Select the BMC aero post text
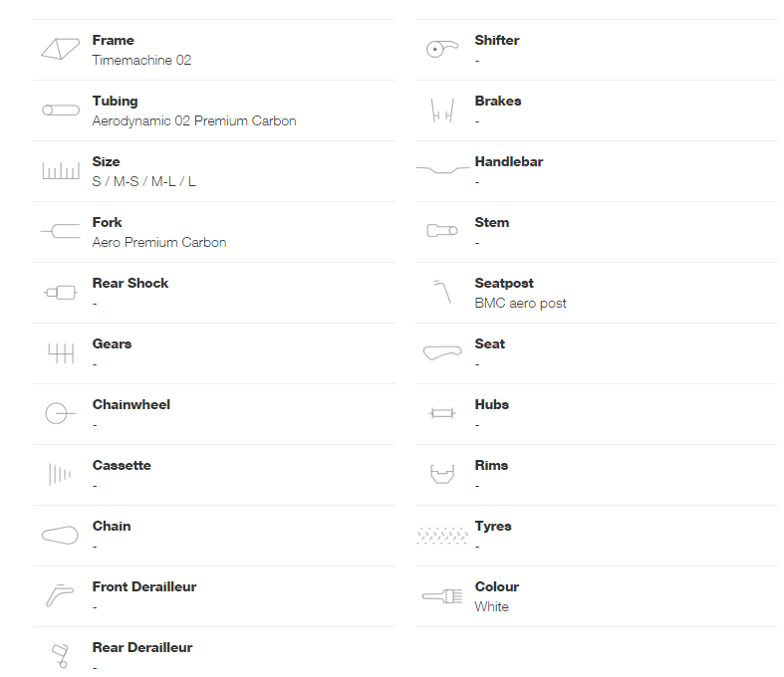The image size is (784, 677). (520, 304)
